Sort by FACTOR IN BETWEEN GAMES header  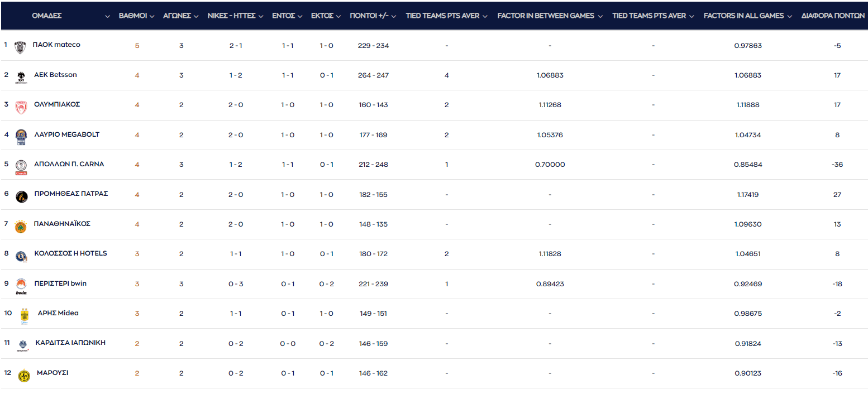(545, 16)
